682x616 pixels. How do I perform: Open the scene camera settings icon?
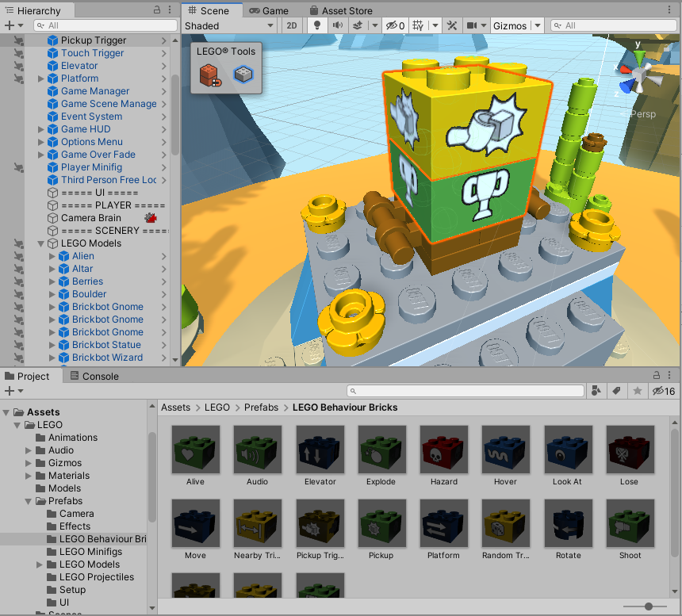[476, 25]
